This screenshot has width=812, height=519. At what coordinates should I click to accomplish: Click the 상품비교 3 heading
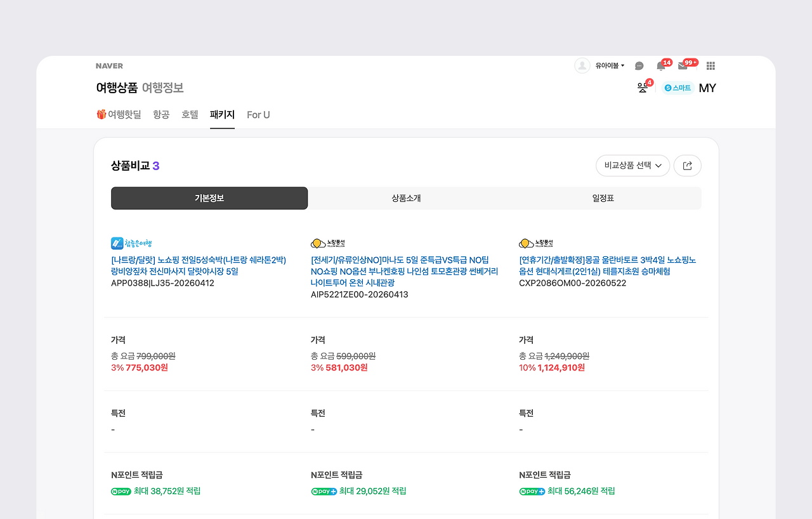135,166
